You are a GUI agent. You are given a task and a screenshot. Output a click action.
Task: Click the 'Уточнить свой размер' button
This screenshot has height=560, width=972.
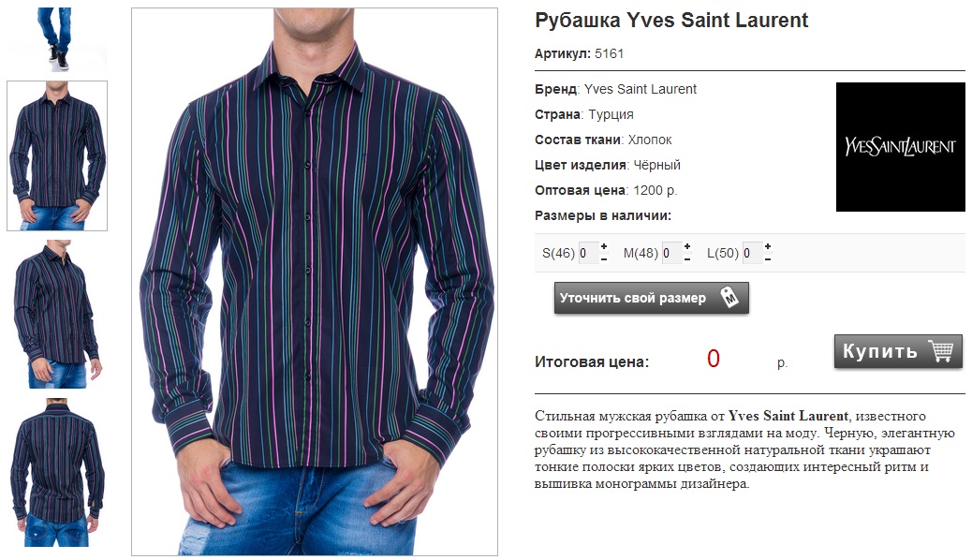pos(652,299)
